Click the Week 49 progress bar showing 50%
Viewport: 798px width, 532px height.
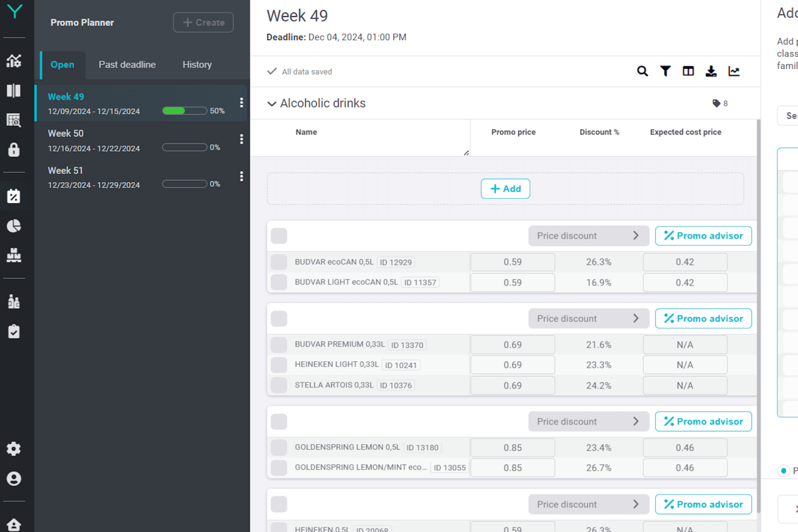(x=184, y=110)
